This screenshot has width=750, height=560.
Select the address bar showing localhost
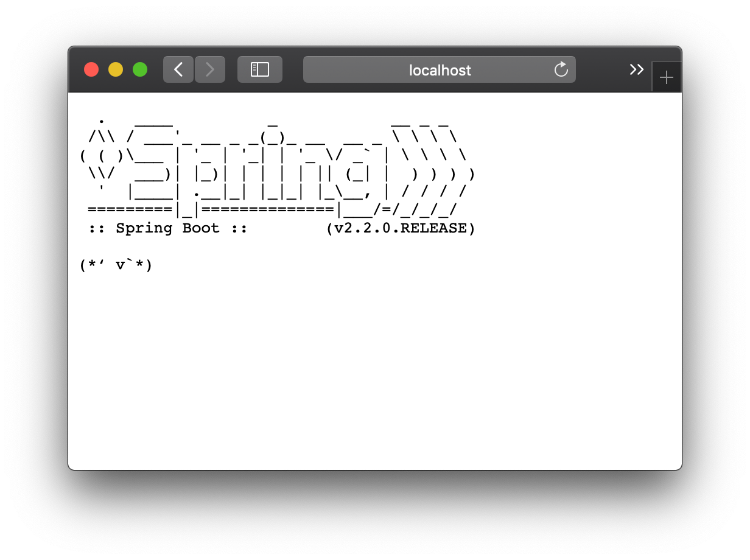pos(440,69)
